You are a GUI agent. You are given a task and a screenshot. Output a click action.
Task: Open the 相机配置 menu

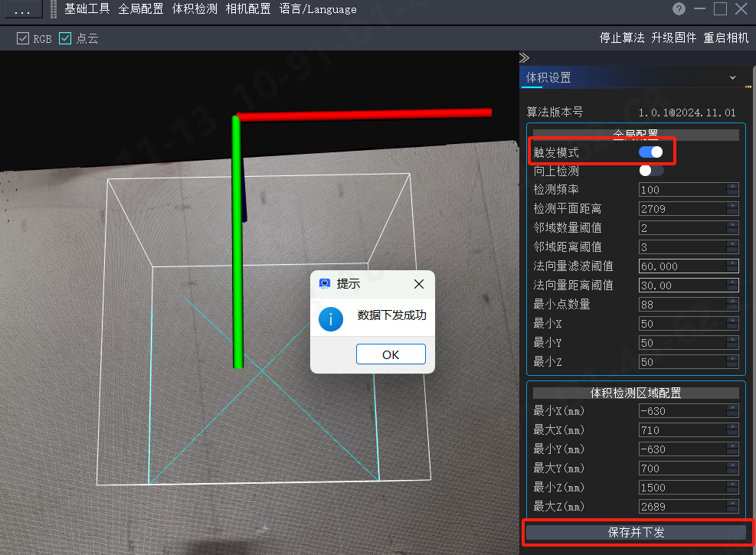click(x=248, y=9)
